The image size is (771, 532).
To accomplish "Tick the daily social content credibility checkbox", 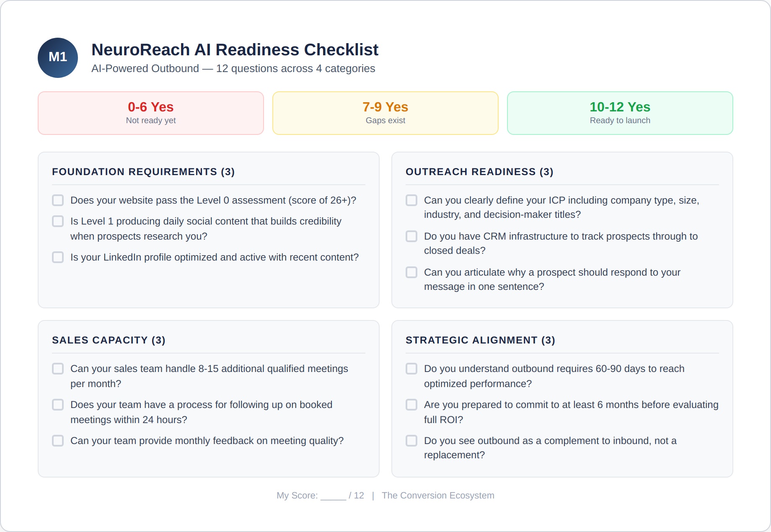I will coord(58,221).
